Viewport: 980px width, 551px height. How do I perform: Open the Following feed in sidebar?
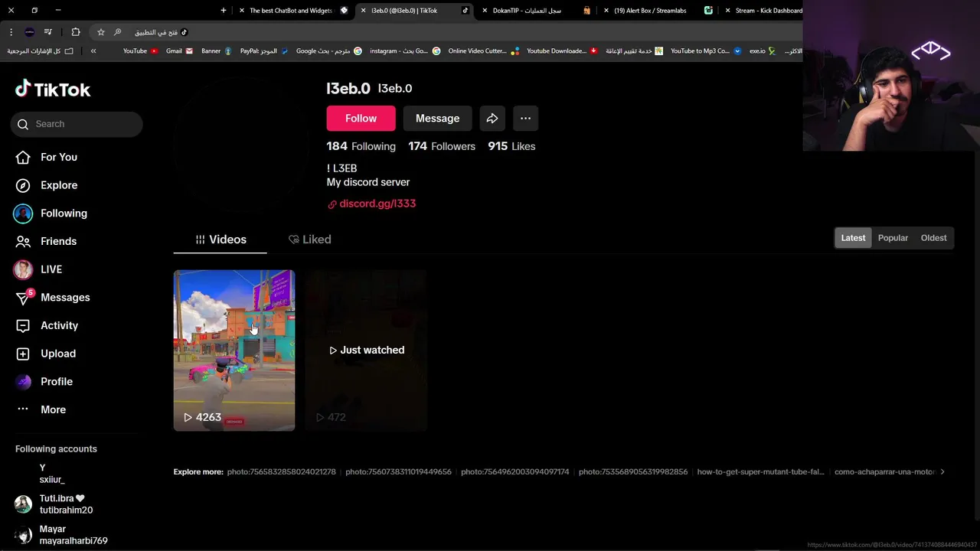[x=51, y=214]
